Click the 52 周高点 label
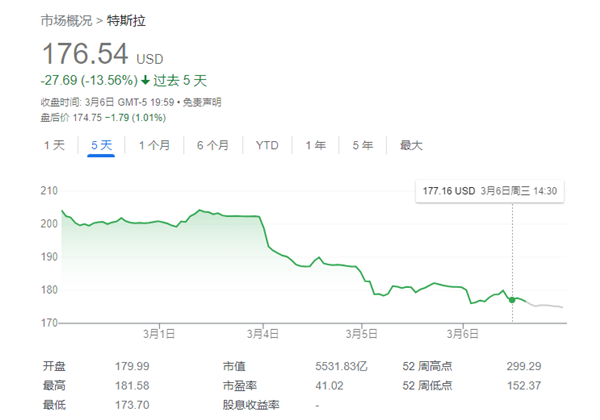The height and width of the screenshot is (420, 600). [427, 366]
